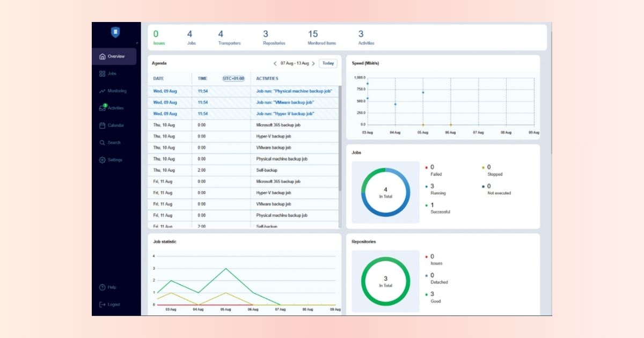Viewport: 644px width, 338px height.
Task: Open the UTC+01:00 timezone selector
Action: click(233, 78)
